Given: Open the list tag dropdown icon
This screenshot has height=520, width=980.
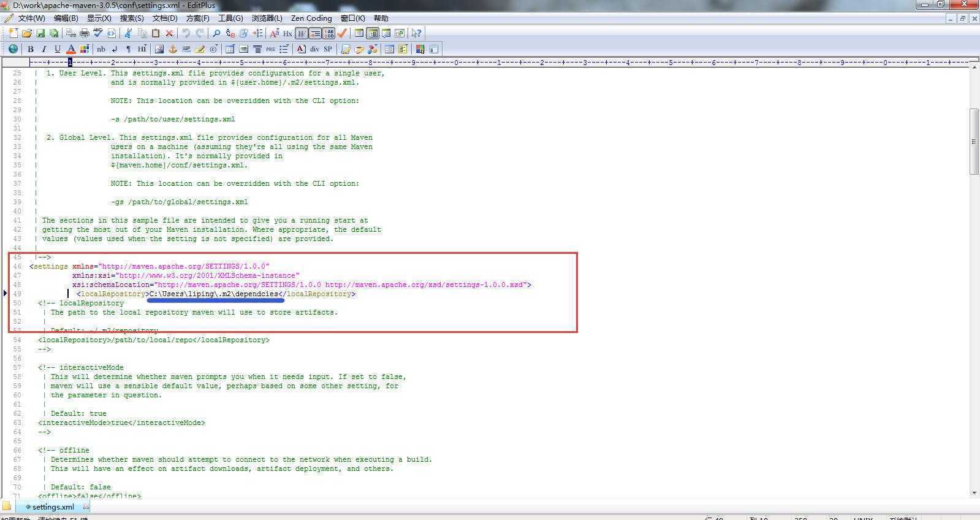Looking at the screenshot, I should (284, 49).
